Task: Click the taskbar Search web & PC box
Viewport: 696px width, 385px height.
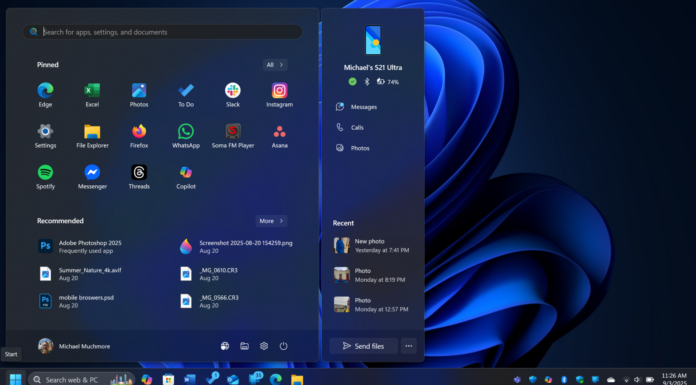Action: coord(82,380)
